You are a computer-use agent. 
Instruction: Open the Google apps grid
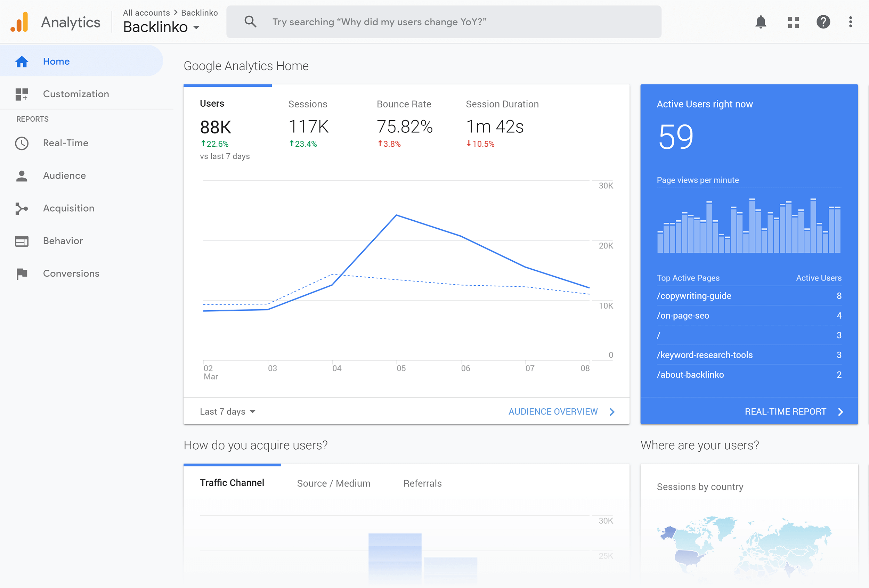(x=793, y=22)
